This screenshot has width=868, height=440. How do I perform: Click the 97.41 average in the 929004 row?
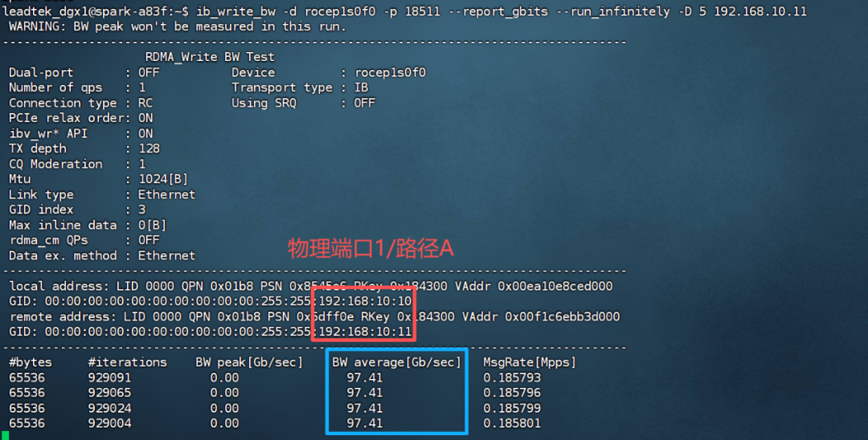tap(365, 423)
